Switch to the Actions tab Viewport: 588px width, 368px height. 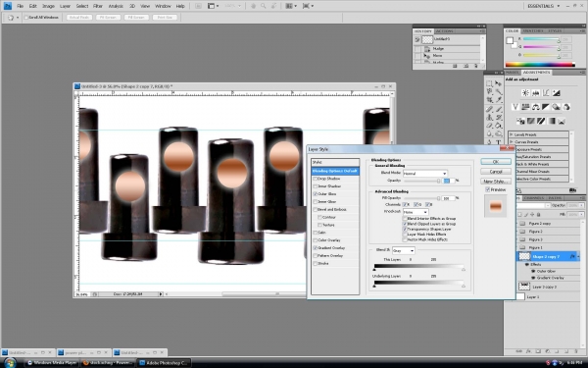[x=445, y=31]
